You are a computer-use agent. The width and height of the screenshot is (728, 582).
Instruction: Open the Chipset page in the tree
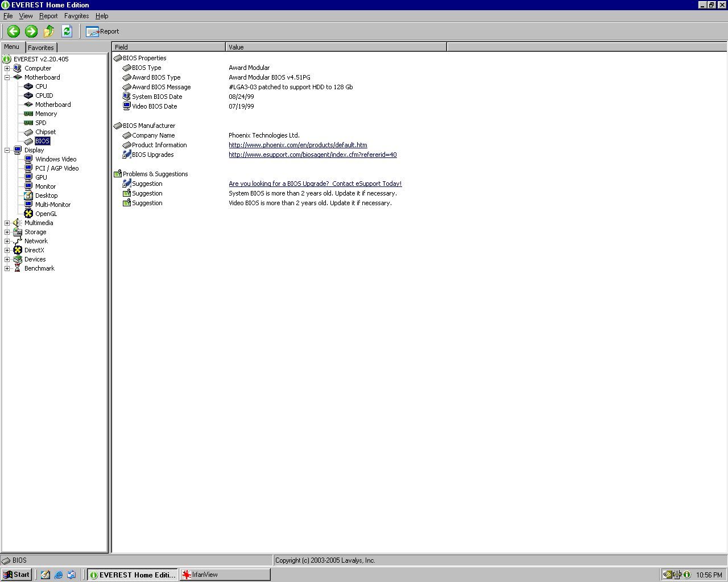(45, 132)
